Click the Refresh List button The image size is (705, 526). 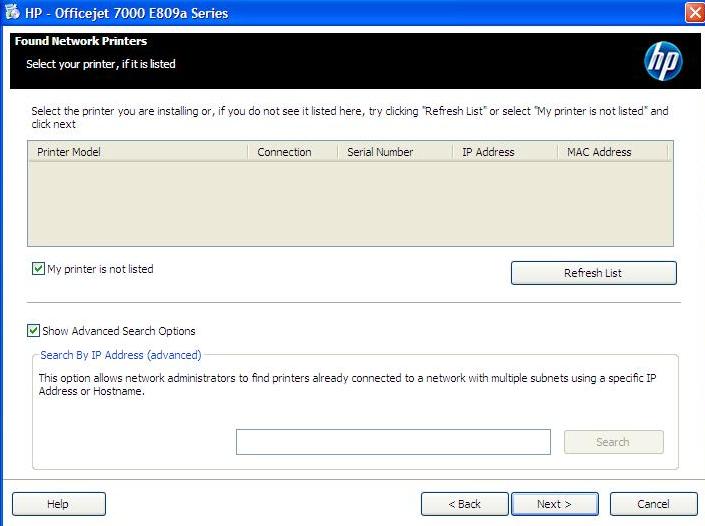[593, 273]
